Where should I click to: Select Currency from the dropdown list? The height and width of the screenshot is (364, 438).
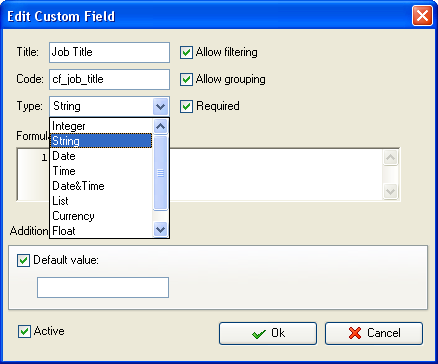(101, 216)
